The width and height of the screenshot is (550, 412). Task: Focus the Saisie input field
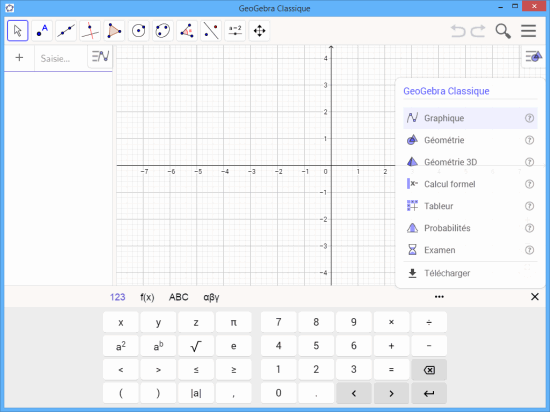pyautogui.click(x=61, y=58)
